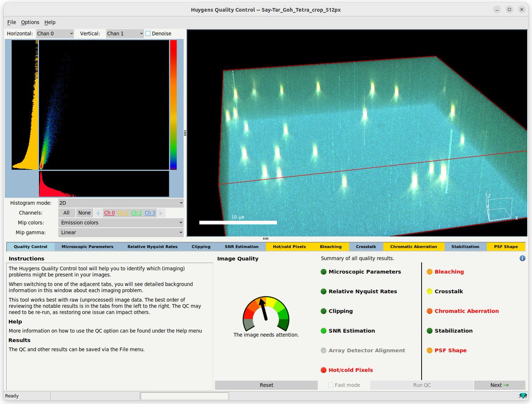
Task: Toggle channel Ch 3 visibility
Action: [x=150, y=213]
